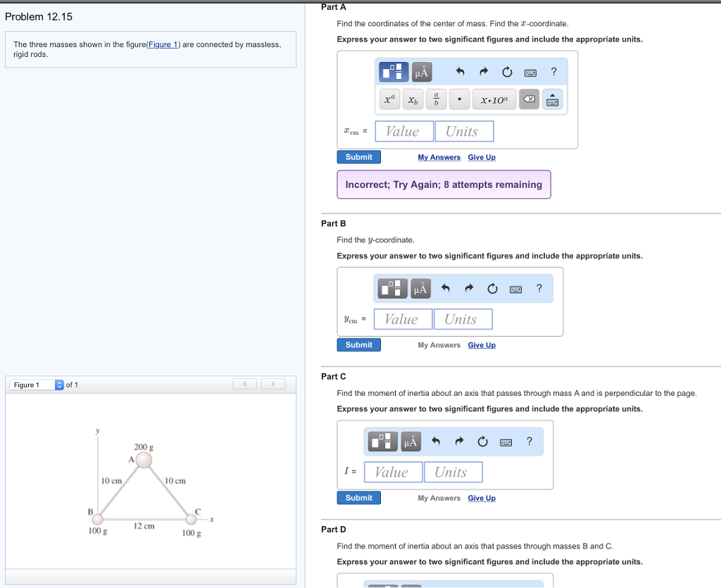Click Give Up for Part B
The image size is (721, 588).
[482, 345]
